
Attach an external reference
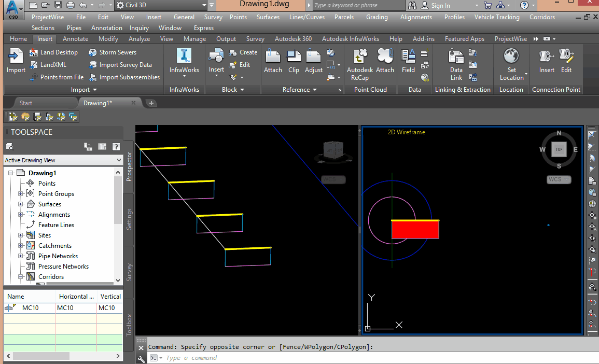(273, 60)
